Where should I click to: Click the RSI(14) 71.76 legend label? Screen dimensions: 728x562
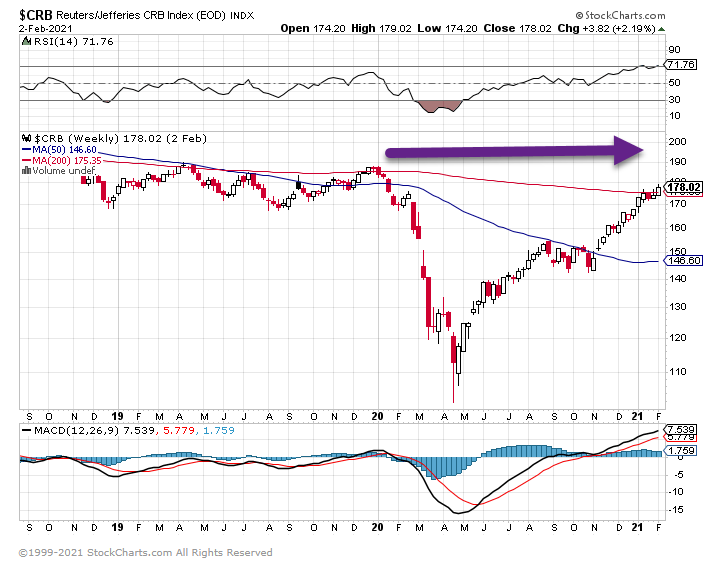tap(73, 42)
